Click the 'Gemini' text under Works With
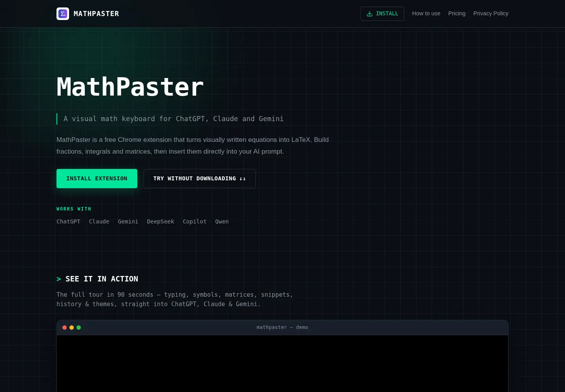 point(128,221)
